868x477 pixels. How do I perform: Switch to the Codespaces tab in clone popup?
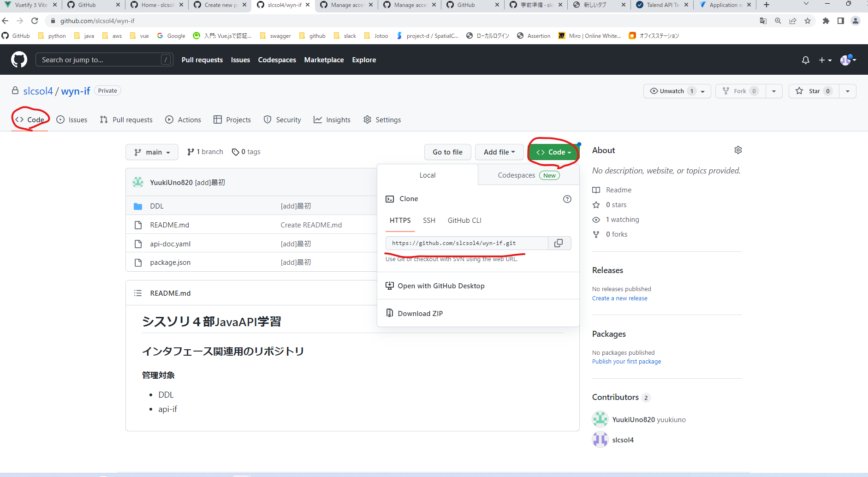pos(529,175)
